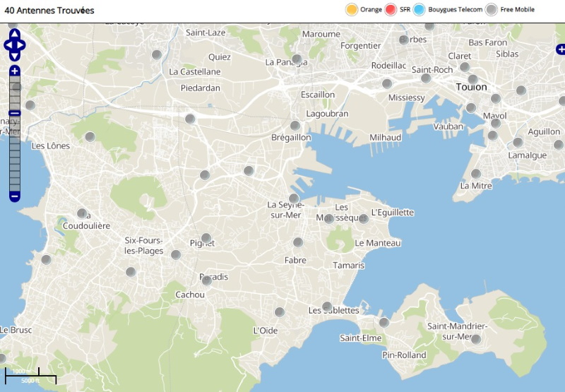Image resolution: width=565 pixels, height=392 pixels.
Task: Click the zoom slider handle
Action: coord(15,113)
